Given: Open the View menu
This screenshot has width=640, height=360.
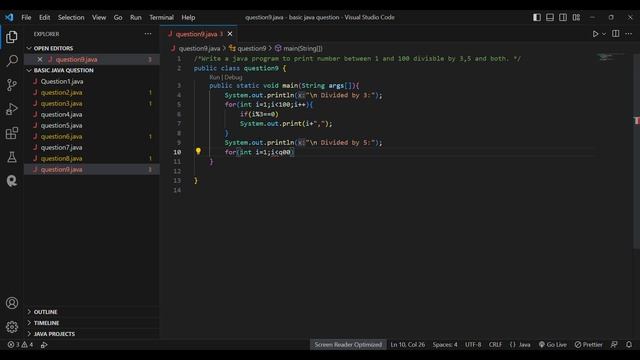Looking at the screenshot, I should click(99, 18).
